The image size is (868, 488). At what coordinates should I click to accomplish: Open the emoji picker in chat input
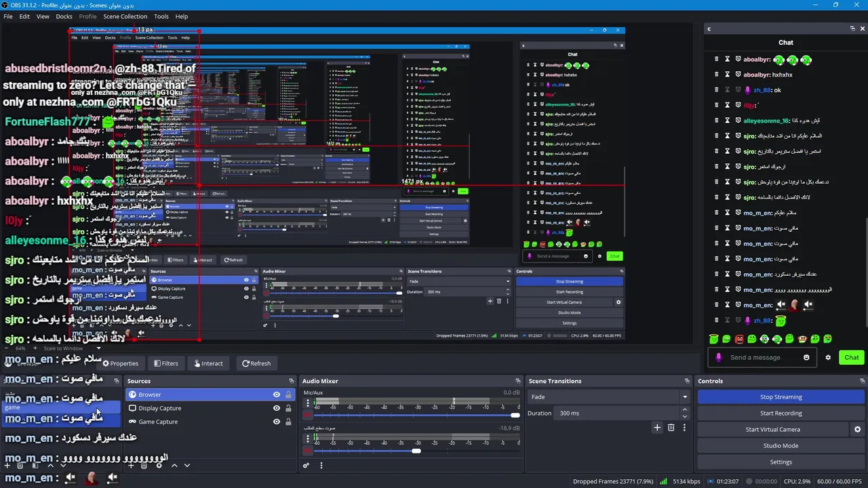(x=806, y=358)
